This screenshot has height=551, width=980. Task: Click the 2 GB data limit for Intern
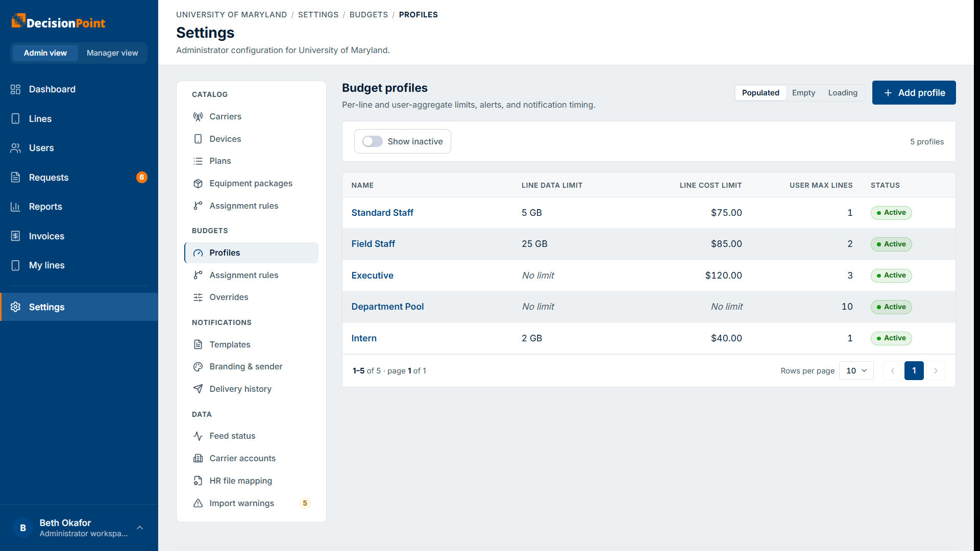point(532,338)
